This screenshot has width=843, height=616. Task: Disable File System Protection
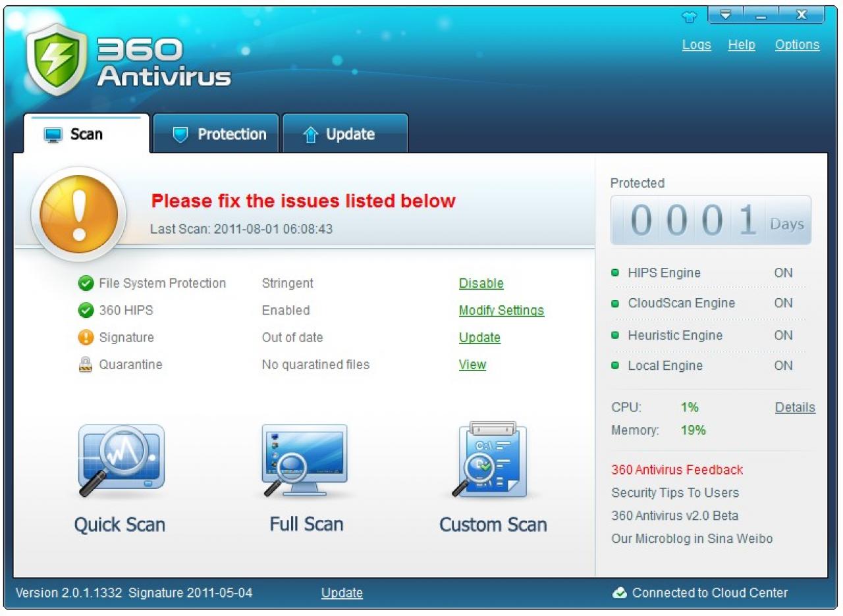pyautogui.click(x=481, y=284)
